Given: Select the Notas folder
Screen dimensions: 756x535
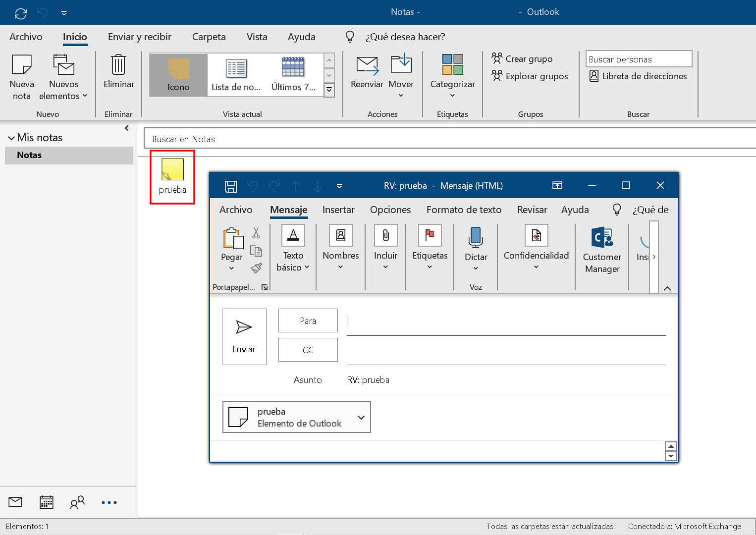Looking at the screenshot, I should [69, 155].
